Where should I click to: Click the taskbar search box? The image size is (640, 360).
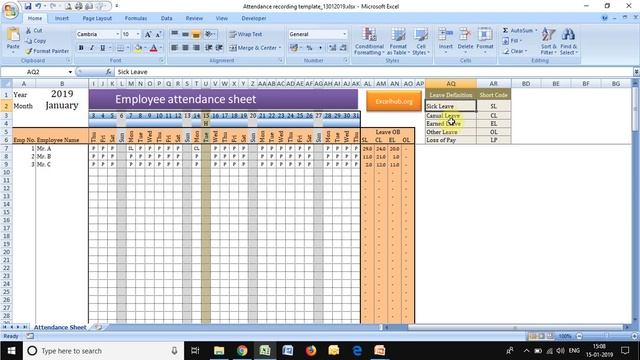pos(103,351)
